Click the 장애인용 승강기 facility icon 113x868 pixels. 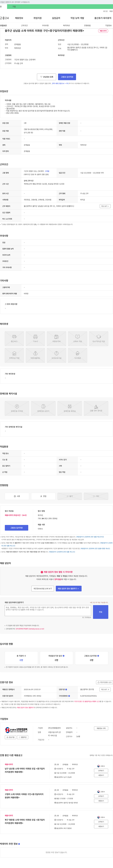coord(43,408)
